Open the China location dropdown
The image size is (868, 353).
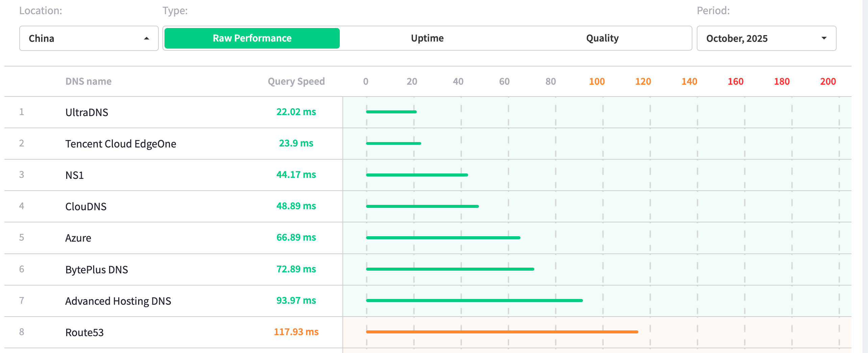[x=88, y=38]
